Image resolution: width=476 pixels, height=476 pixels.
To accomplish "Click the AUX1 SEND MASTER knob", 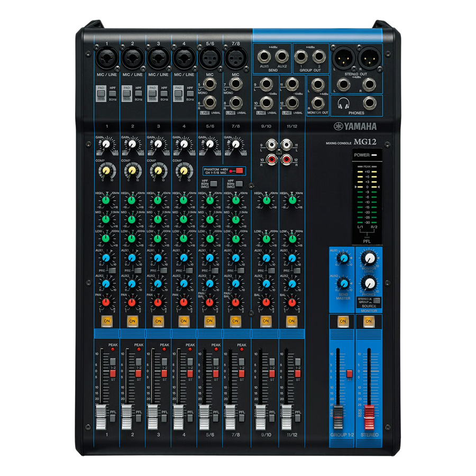I will click(x=344, y=258).
